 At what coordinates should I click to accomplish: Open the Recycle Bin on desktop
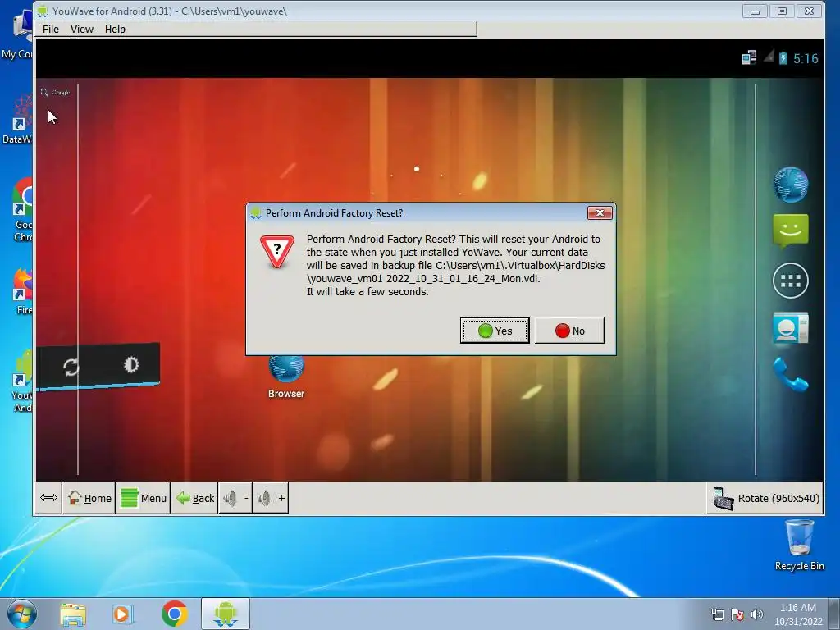pyautogui.click(x=799, y=546)
